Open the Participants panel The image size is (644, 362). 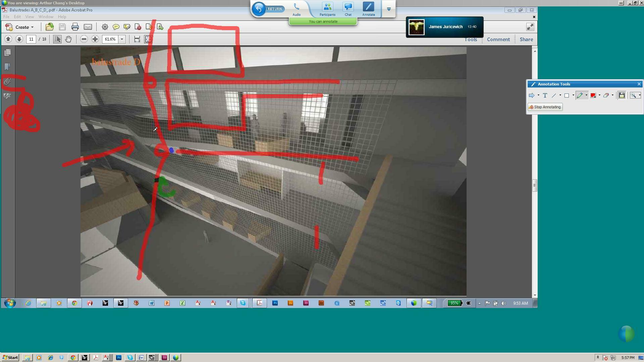click(x=327, y=9)
